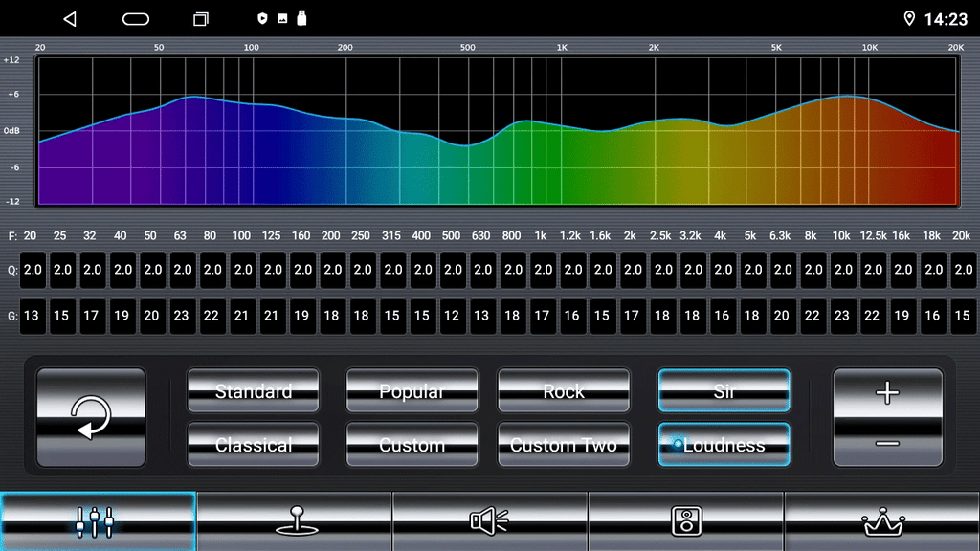Select gain cell 12 for 500 Hz
The height and width of the screenshot is (551, 980).
pos(453,316)
